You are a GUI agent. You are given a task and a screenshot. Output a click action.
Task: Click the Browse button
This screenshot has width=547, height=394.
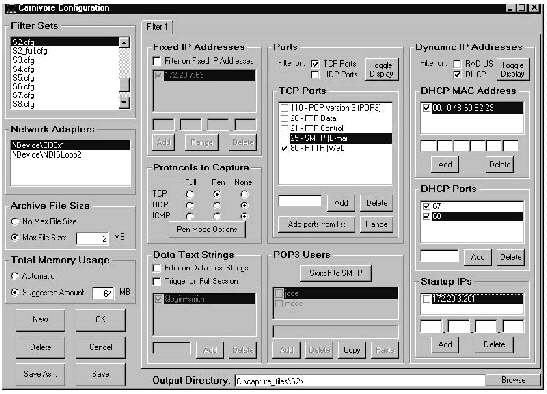(513, 380)
